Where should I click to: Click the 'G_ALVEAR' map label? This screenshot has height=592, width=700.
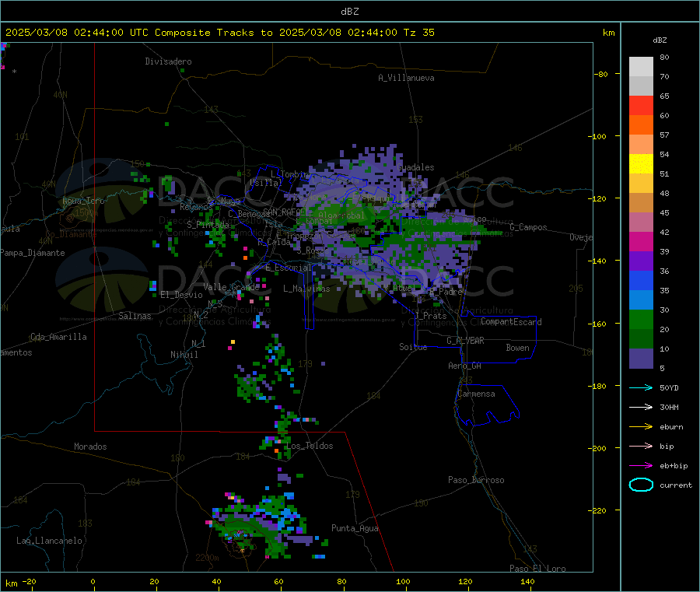pyautogui.click(x=465, y=341)
